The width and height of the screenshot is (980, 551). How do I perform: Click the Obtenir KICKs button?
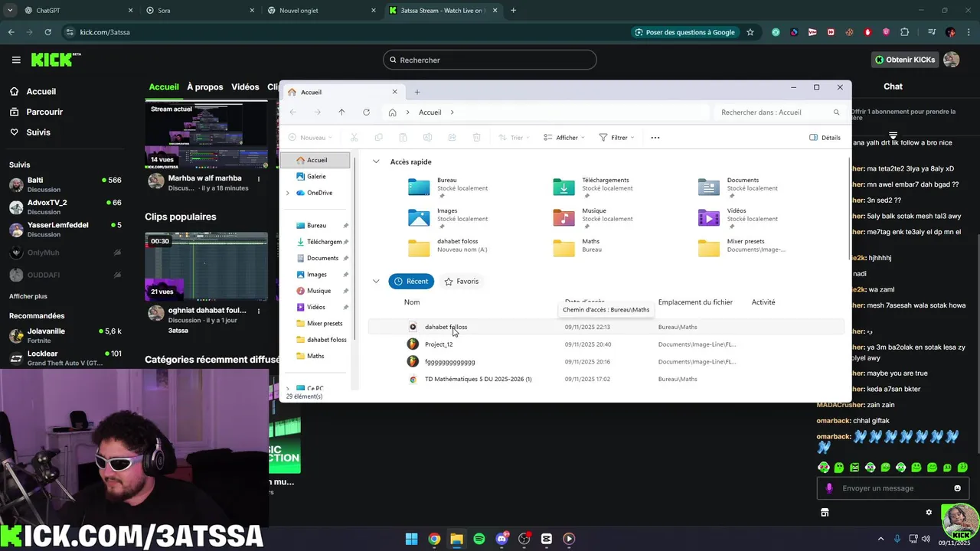(x=905, y=60)
